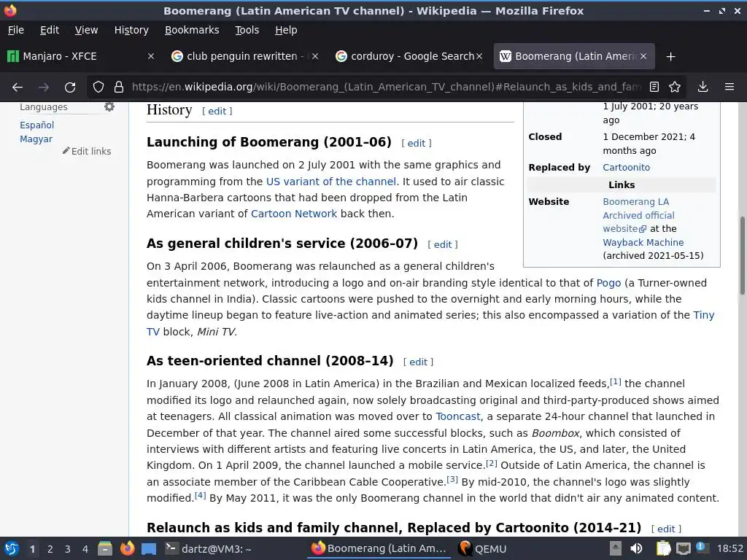This screenshot has height=560, width=747.
Task: Open language settings gear icon in sidebar
Action: [x=109, y=106]
